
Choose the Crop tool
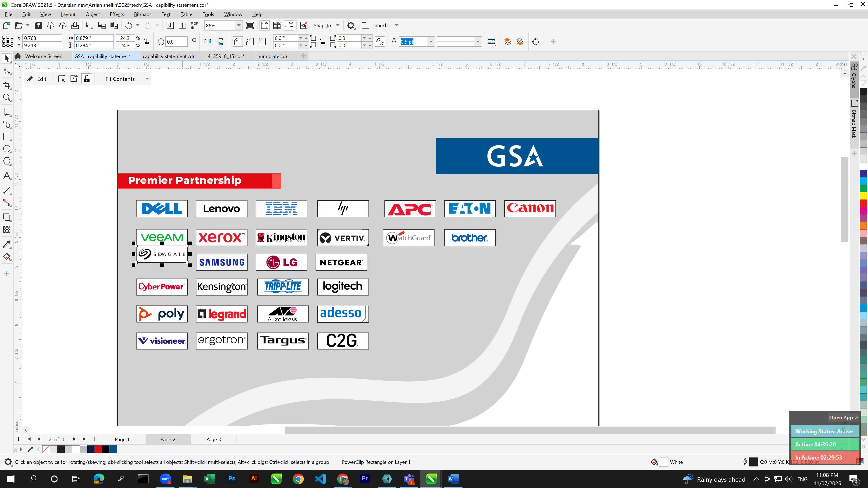(x=7, y=85)
